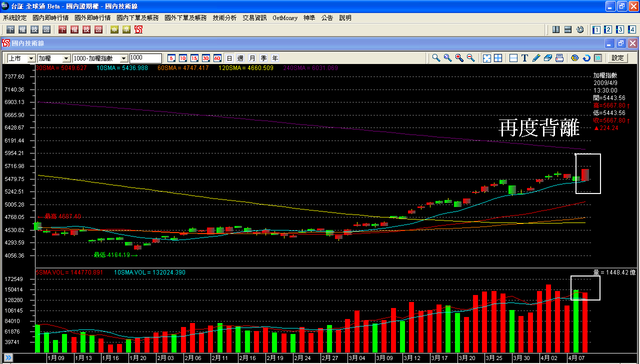Click the first yellow toolbar icon
The height and width of the screenshot is (364, 640).
pyautogui.click(x=114, y=30)
